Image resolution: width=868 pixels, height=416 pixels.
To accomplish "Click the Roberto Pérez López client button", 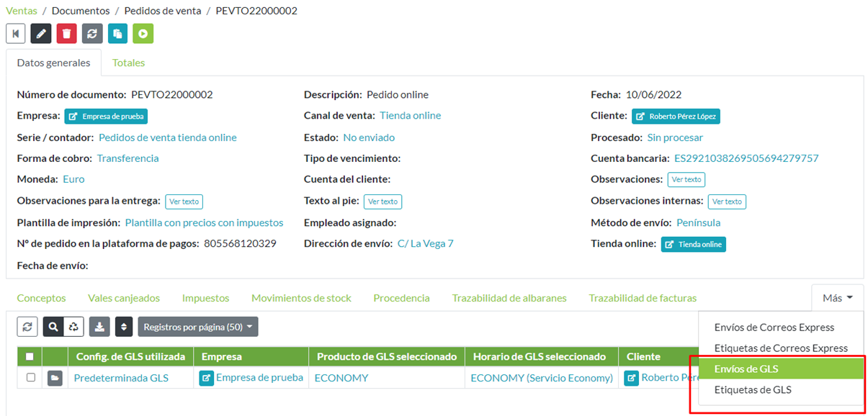I will 676,116.
